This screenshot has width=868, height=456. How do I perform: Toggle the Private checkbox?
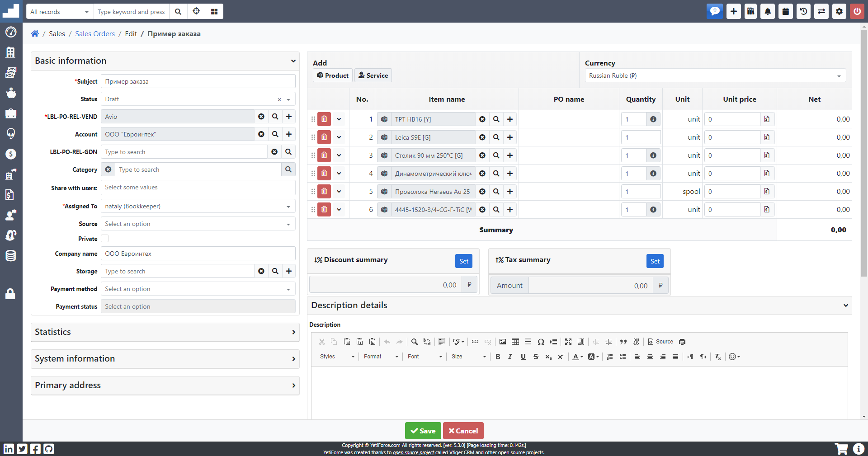coord(105,239)
